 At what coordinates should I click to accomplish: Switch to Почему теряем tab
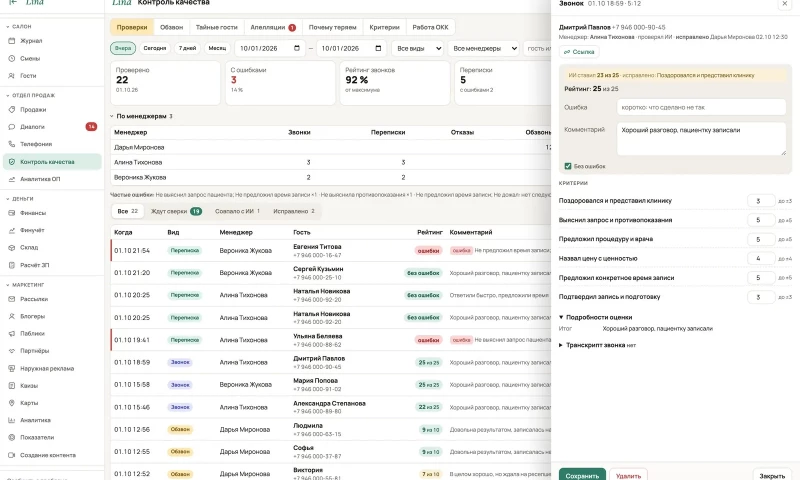(x=333, y=28)
